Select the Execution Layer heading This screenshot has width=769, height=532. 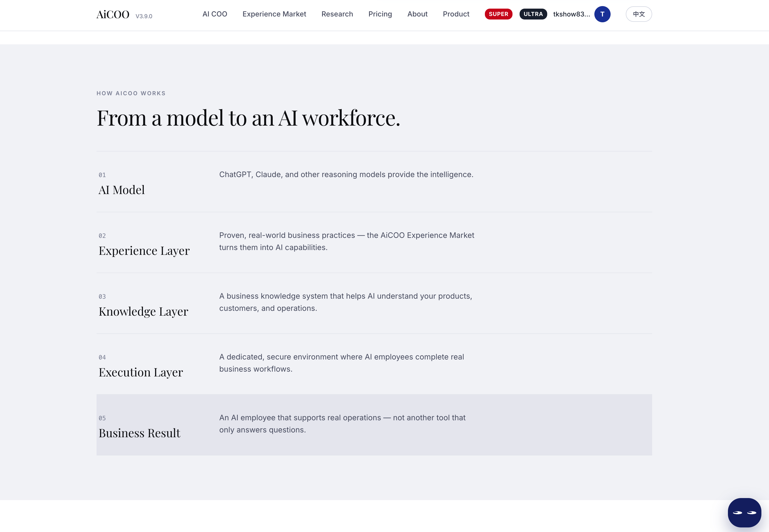click(x=141, y=372)
